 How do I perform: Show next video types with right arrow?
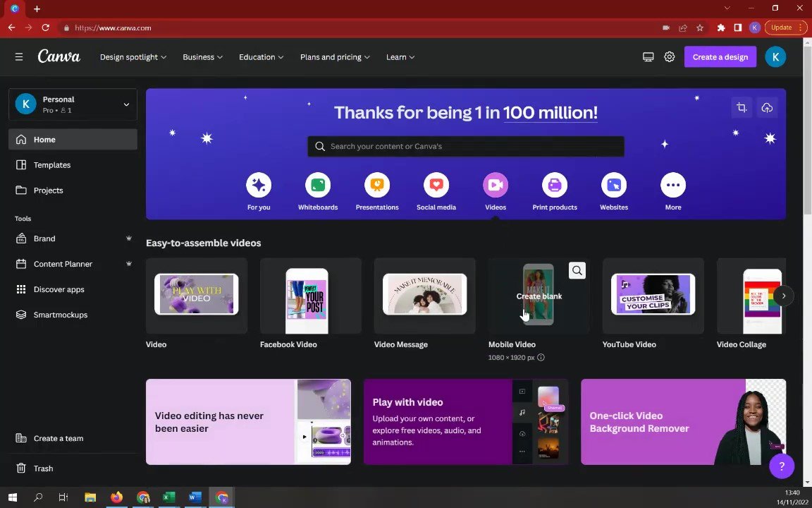point(784,296)
